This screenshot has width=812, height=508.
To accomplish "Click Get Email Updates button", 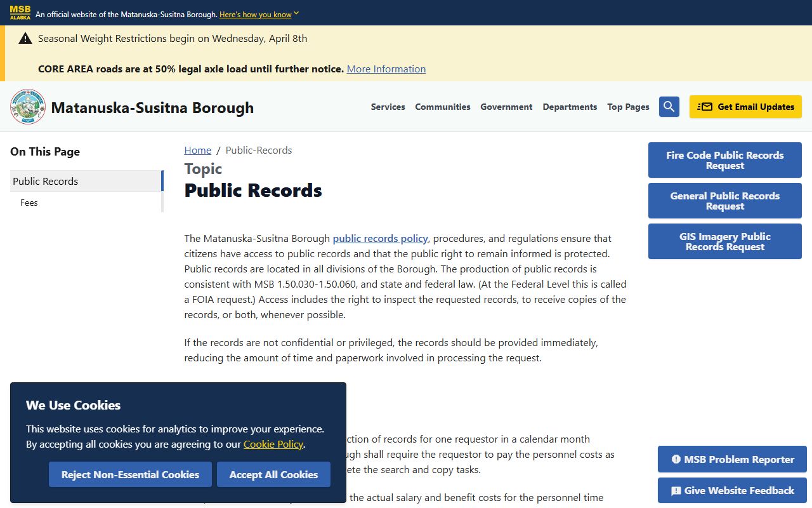I will (745, 107).
